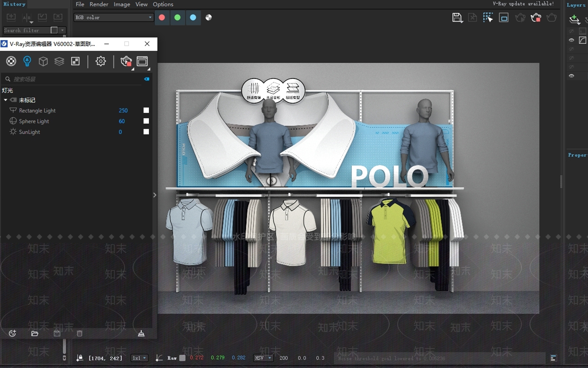Click the purge unused assets broom icon

point(141,333)
